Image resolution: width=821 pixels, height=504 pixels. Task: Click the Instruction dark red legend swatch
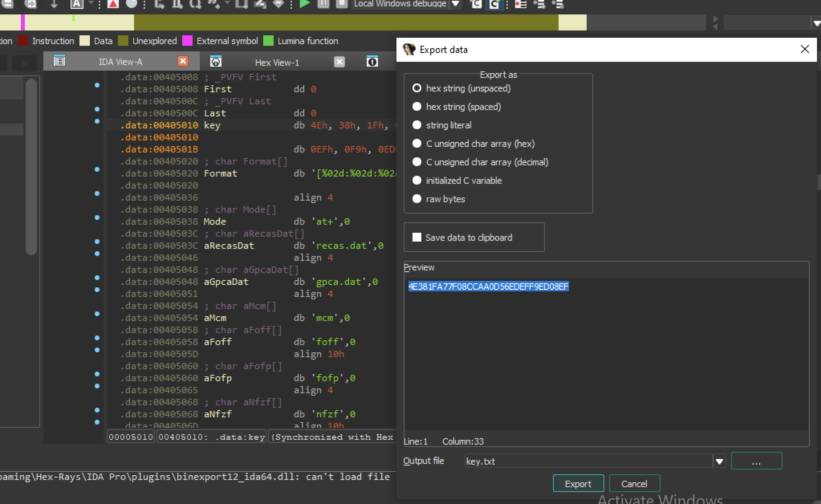pos(23,41)
